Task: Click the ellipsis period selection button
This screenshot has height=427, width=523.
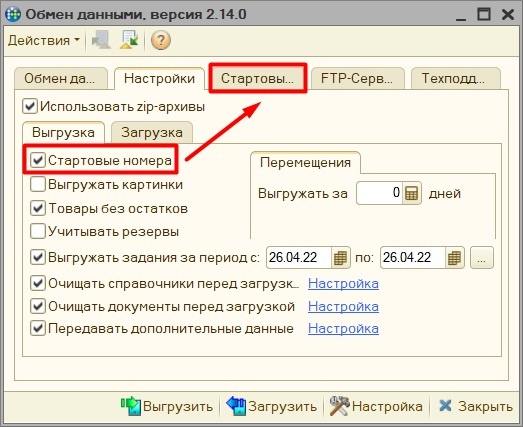Action: [x=482, y=258]
